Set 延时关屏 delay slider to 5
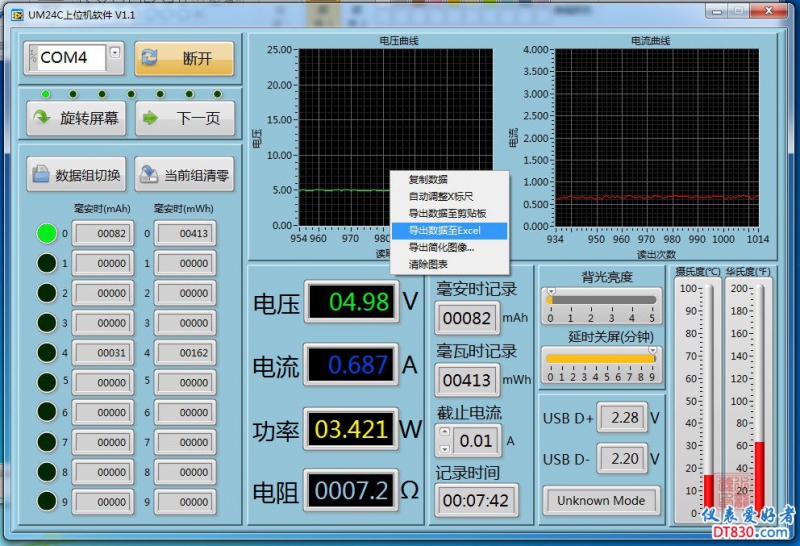The image size is (800, 546). tap(607, 357)
